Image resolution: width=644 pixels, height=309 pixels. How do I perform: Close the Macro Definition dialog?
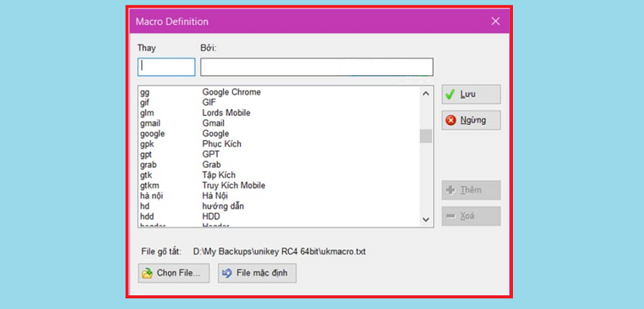[x=495, y=21]
